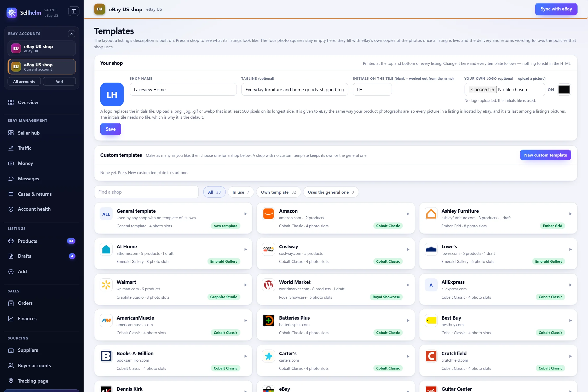
Task: Open the Buyer accounts icon
Action: click(11, 366)
